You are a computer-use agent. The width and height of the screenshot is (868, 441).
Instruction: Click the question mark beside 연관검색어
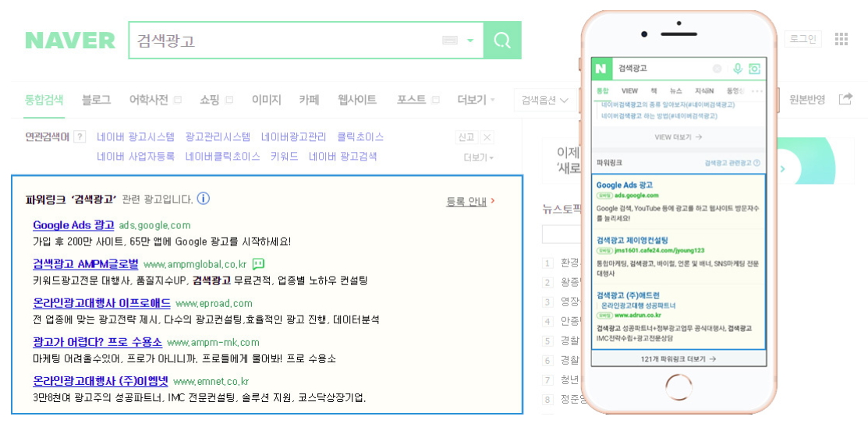click(80, 136)
